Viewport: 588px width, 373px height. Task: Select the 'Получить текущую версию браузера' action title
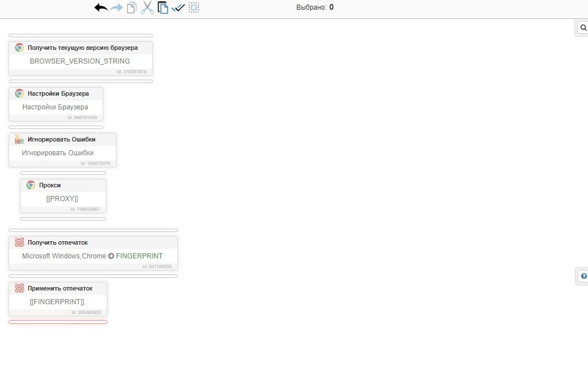pyautogui.click(x=83, y=48)
